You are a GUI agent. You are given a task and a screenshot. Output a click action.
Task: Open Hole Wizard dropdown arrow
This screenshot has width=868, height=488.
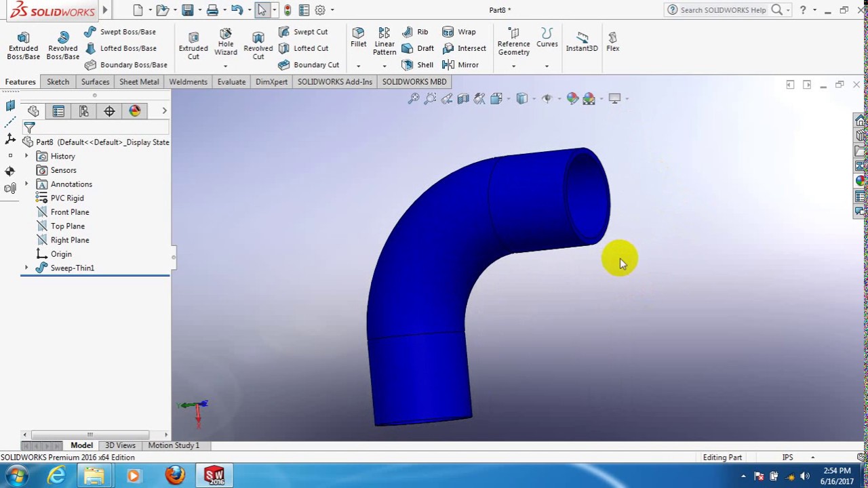(226, 66)
